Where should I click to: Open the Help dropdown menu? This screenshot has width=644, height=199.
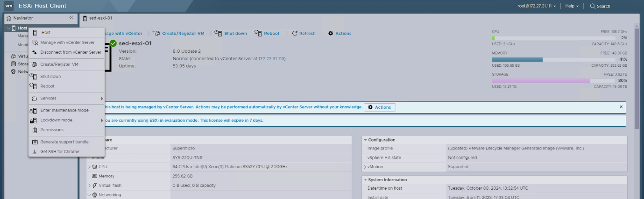[x=572, y=7]
